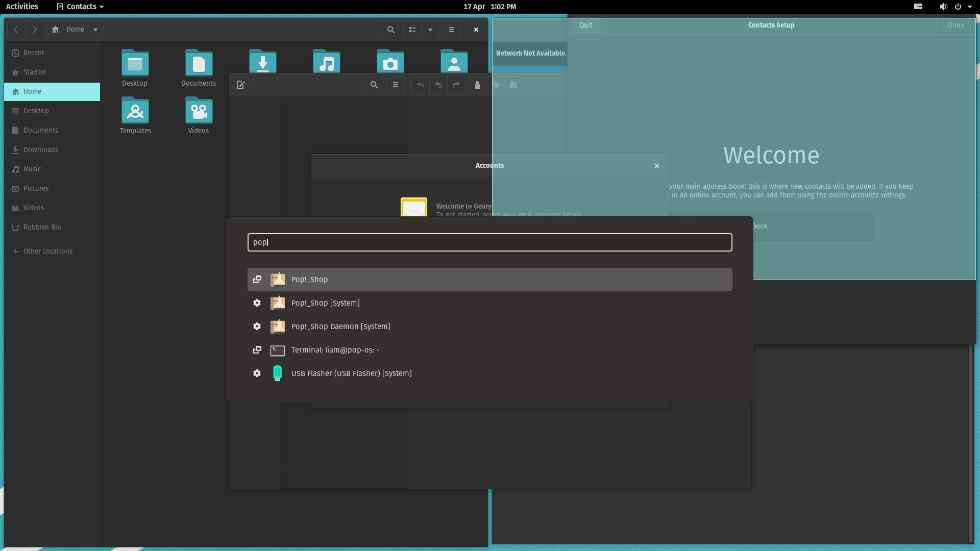Viewport: 980px width, 551px height.
Task: Open Rubbish Bin in the sidebar
Action: (52, 228)
